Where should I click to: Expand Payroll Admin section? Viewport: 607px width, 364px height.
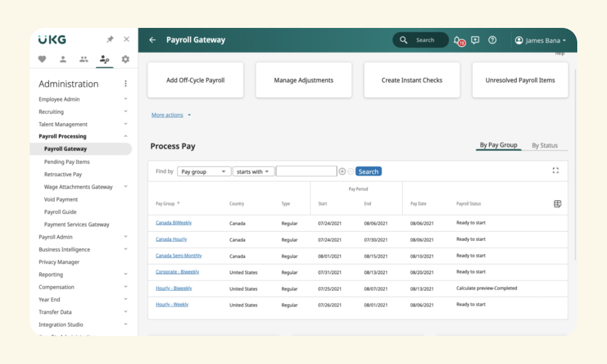[126, 237]
